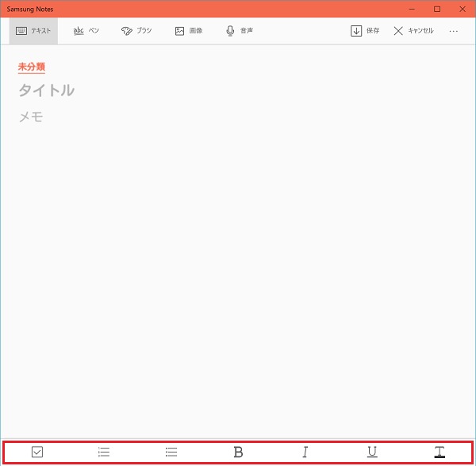The height and width of the screenshot is (466, 476).
Task: Open the 未分類 category selector
Action: coord(32,67)
